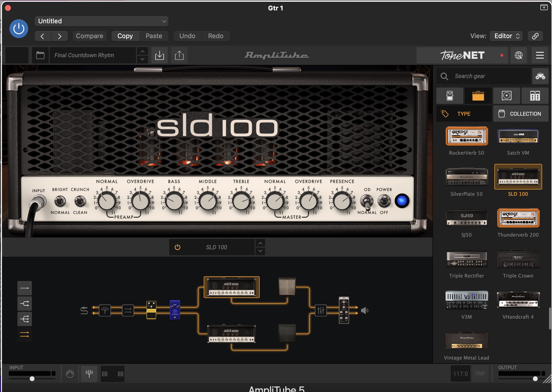
Task: Click the blue EQ pedal in chain
Action: click(x=175, y=310)
